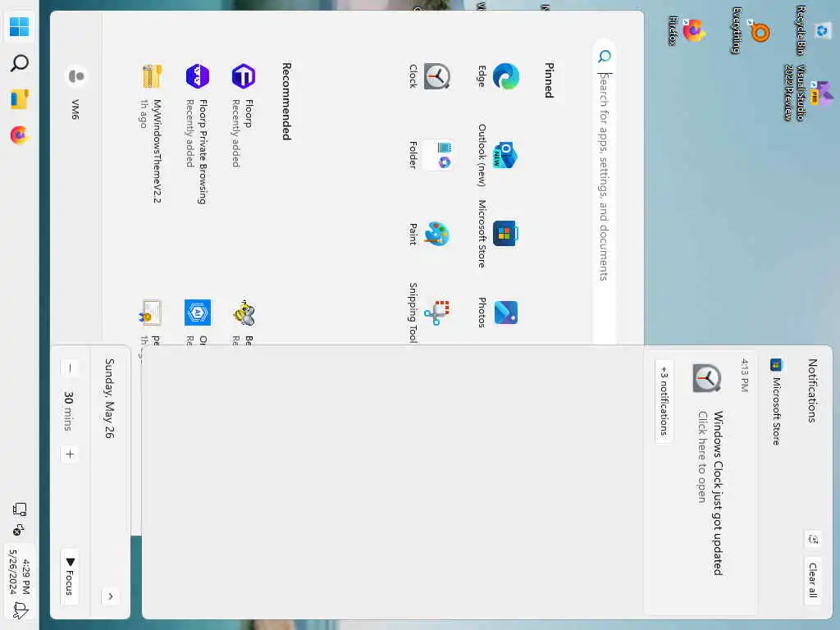
Task: Launch File Explorer from the taskbar
Action: pos(20,99)
